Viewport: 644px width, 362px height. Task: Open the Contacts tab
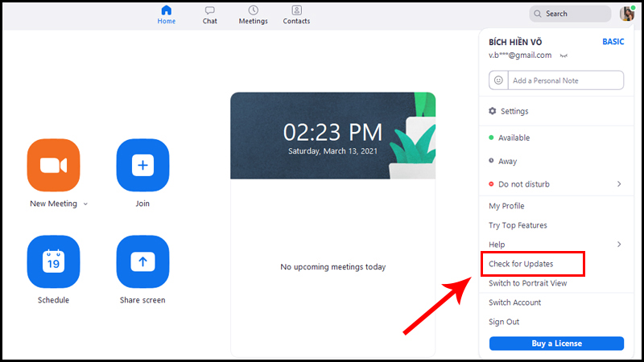(x=296, y=14)
